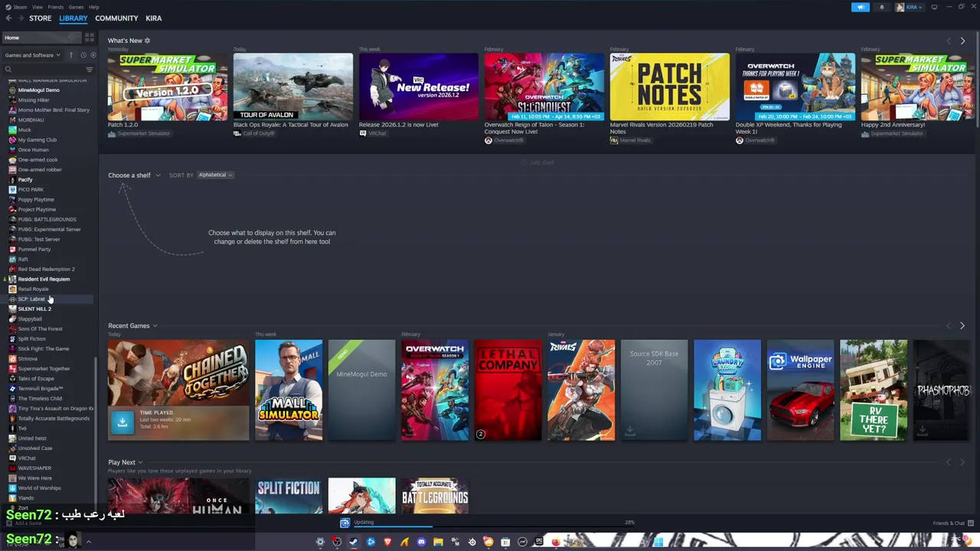980x551 pixels.
Task: Switch to the STORE tab
Action: 41,18
